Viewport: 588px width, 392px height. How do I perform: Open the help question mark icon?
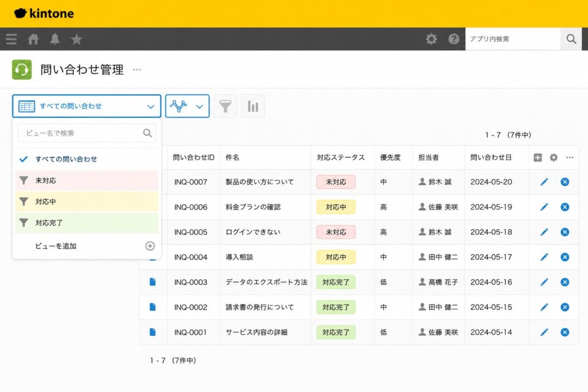tap(454, 39)
